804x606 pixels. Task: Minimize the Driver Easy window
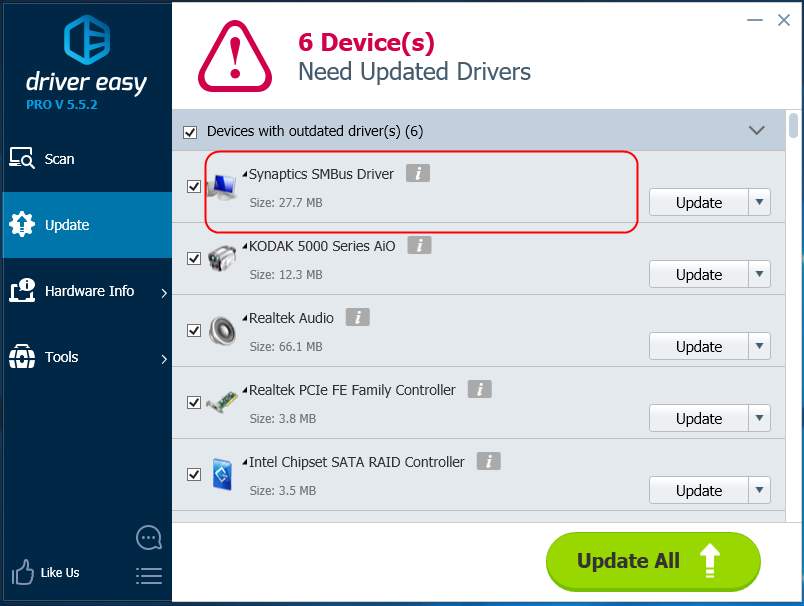tap(755, 20)
